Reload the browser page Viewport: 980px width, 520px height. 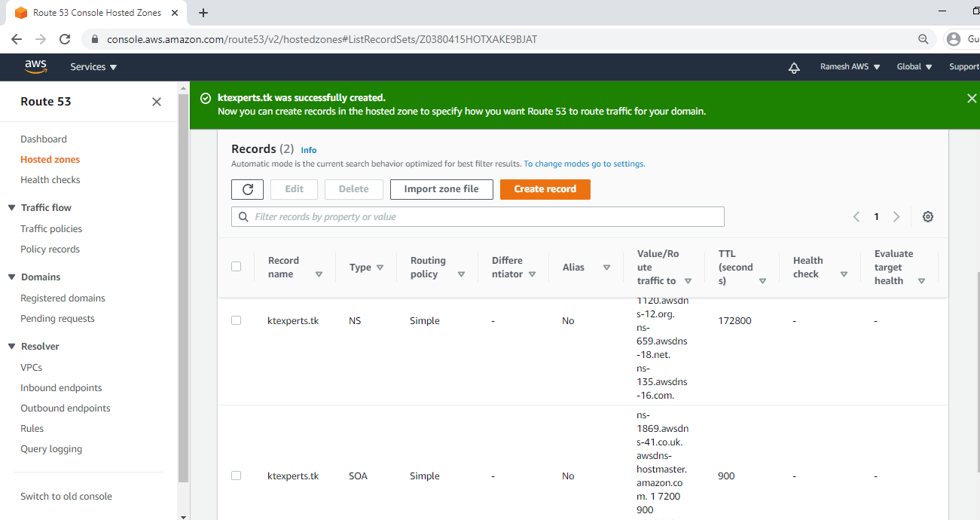(65, 39)
